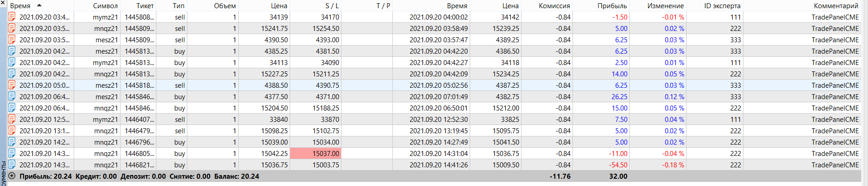The height and width of the screenshot is (186, 868).
Task: Select the profit cell showing -1.50
Action: click(x=619, y=17)
